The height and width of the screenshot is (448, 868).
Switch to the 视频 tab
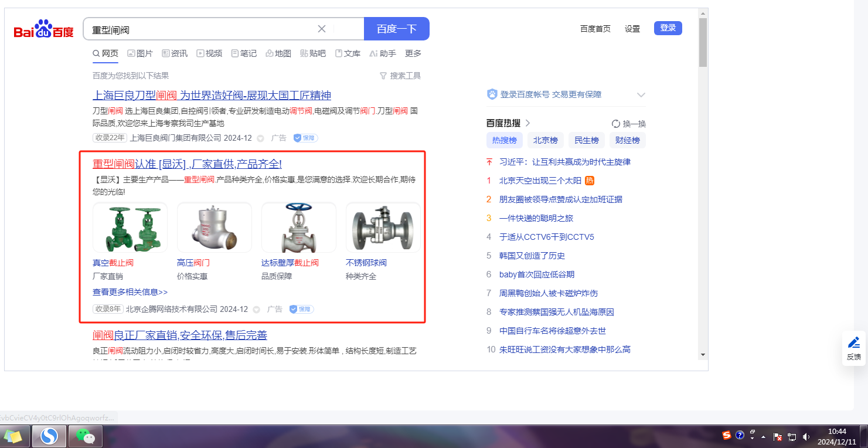[209, 53]
